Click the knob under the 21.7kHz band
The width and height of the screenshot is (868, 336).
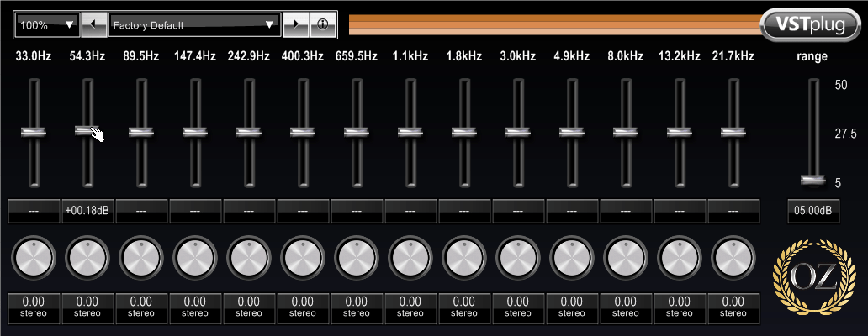click(x=733, y=256)
